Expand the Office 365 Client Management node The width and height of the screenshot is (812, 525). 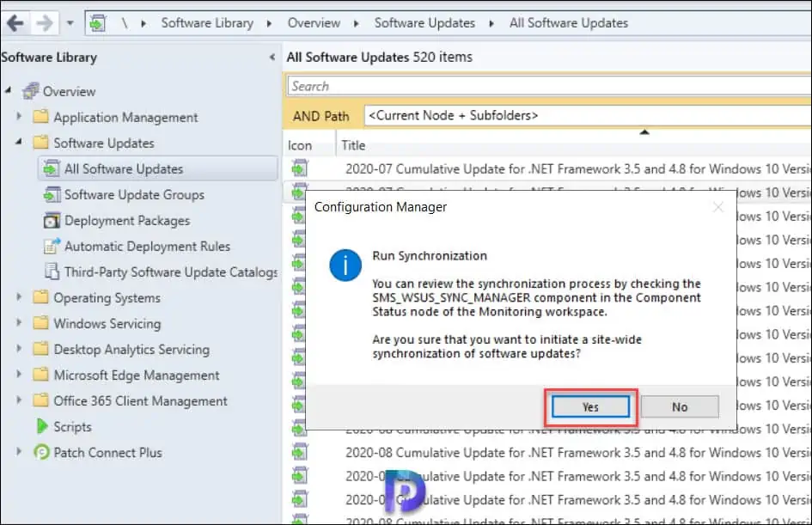click(19, 400)
